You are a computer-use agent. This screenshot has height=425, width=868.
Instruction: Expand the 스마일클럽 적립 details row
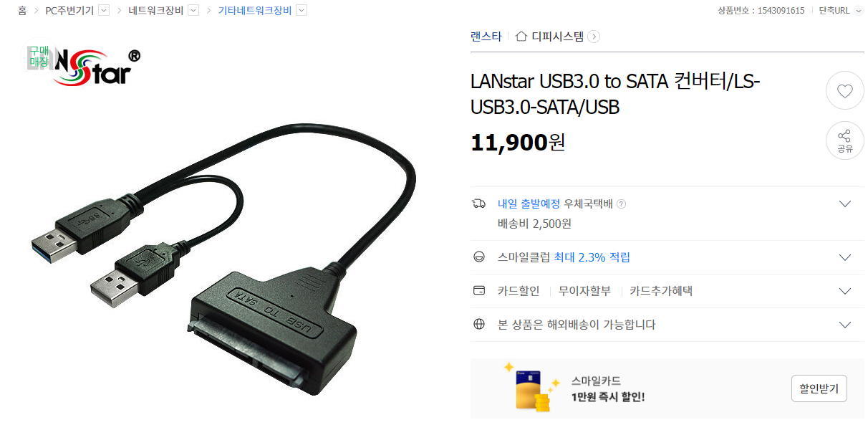pyautogui.click(x=845, y=257)
